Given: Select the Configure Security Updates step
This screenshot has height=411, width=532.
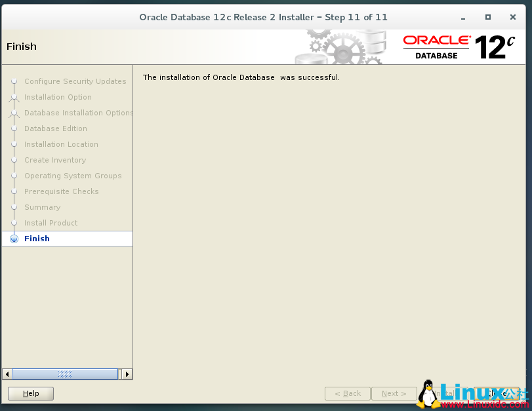Looking at the screenshot, I should 75,81.
